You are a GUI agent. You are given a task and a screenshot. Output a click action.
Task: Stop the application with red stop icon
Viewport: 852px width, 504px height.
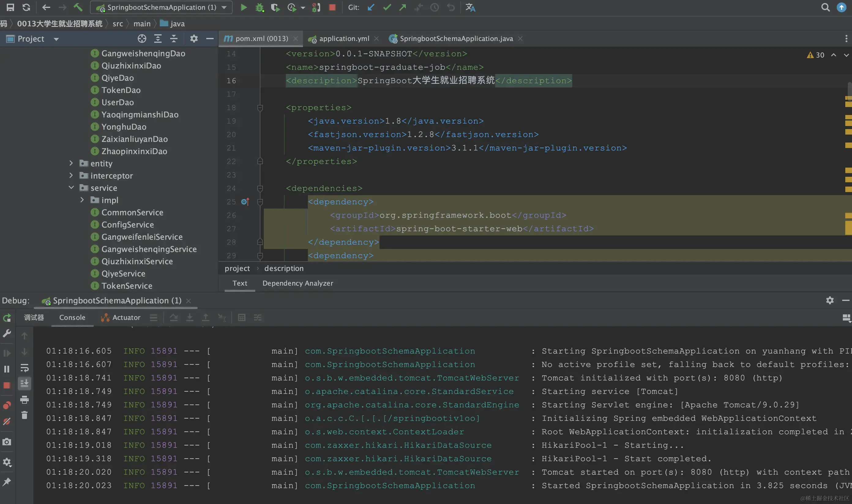click(332, 7)
